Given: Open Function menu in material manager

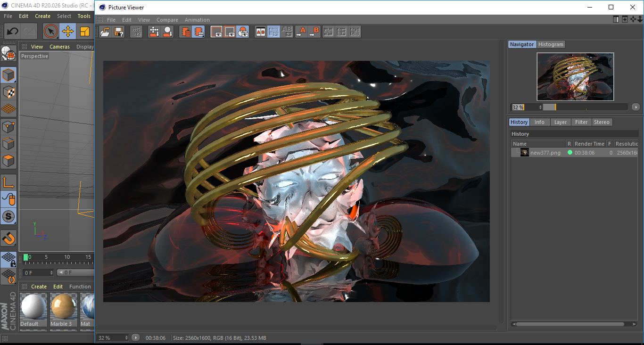Looking at the screenshot, I should 80,287.
